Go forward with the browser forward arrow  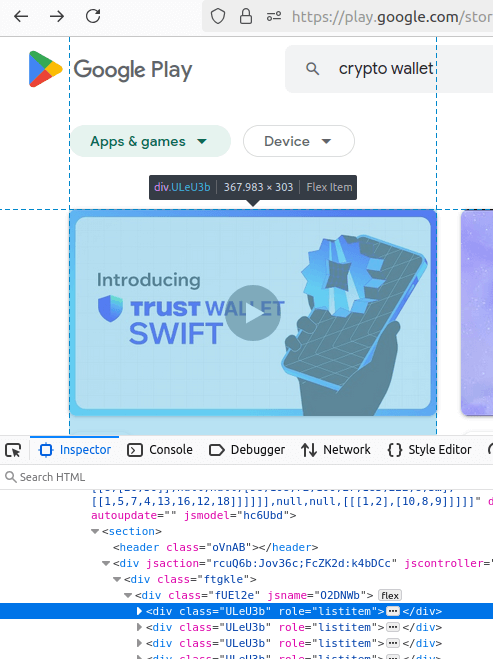(x=57, y=17)
